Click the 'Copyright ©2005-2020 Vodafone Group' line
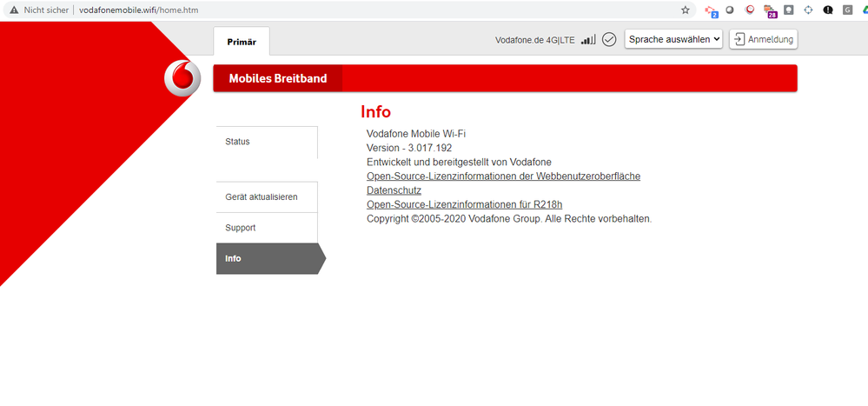The height and width of the screenshot is (406, 868). pyautogui.click(x=509, y=219)
